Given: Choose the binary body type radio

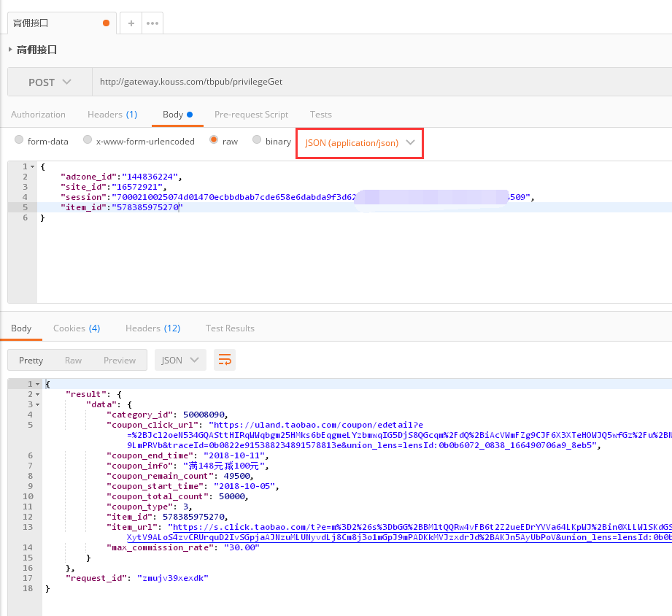Looking at the screenshot, I should (257, 140).
